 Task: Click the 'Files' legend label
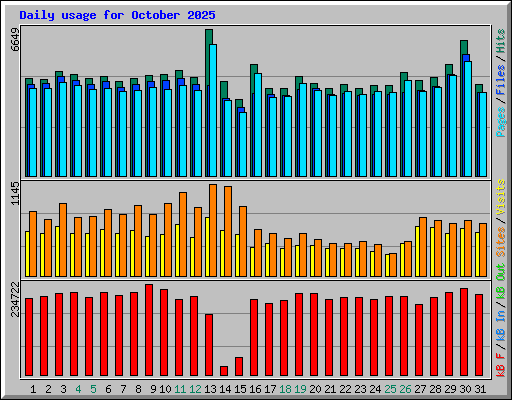[501, 80]
